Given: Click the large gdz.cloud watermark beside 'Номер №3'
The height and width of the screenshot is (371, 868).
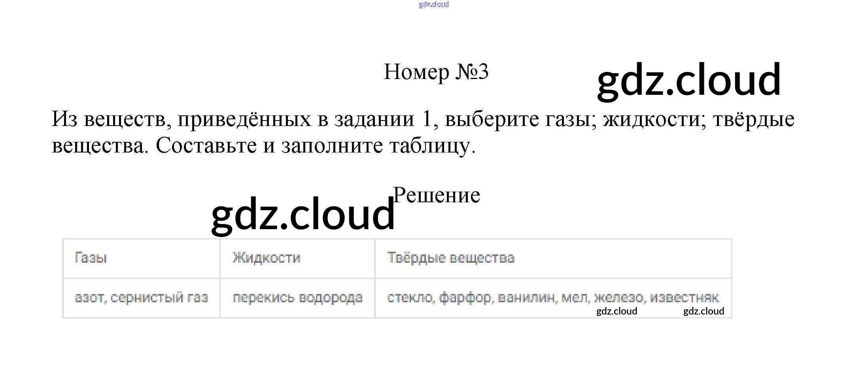Looking at the screenshot, I should click(688, 80).
